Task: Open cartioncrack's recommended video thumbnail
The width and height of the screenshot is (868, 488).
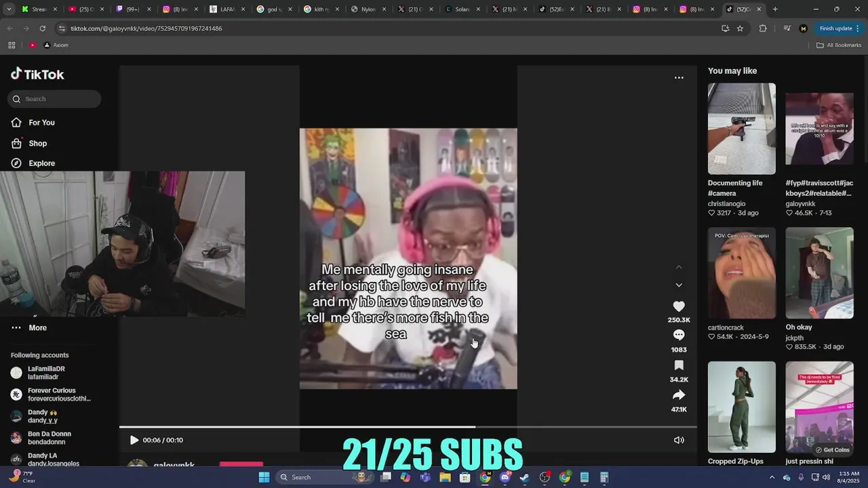Action: coord(742,273)
